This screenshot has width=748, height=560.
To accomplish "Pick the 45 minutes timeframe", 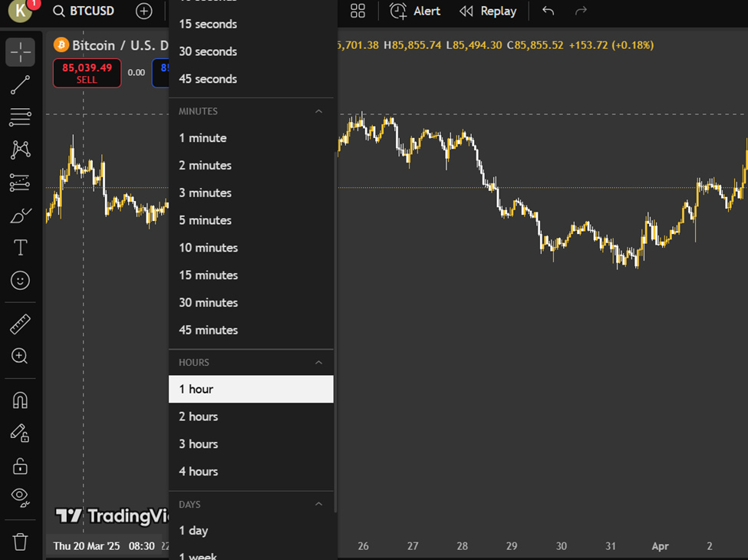I will pyautogui.click(x=251, y=330).
